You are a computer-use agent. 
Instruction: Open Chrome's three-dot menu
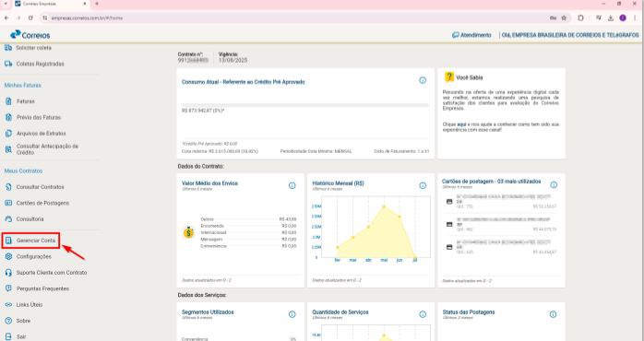point(635,18)
